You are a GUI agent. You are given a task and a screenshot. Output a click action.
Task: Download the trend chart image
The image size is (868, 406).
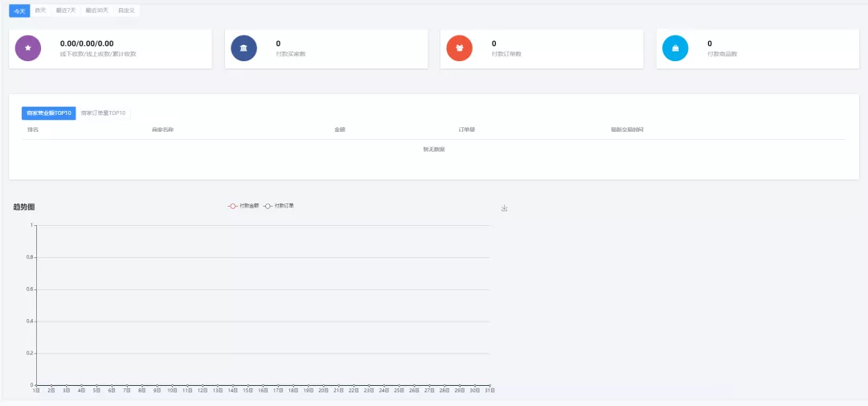point(504,208)
